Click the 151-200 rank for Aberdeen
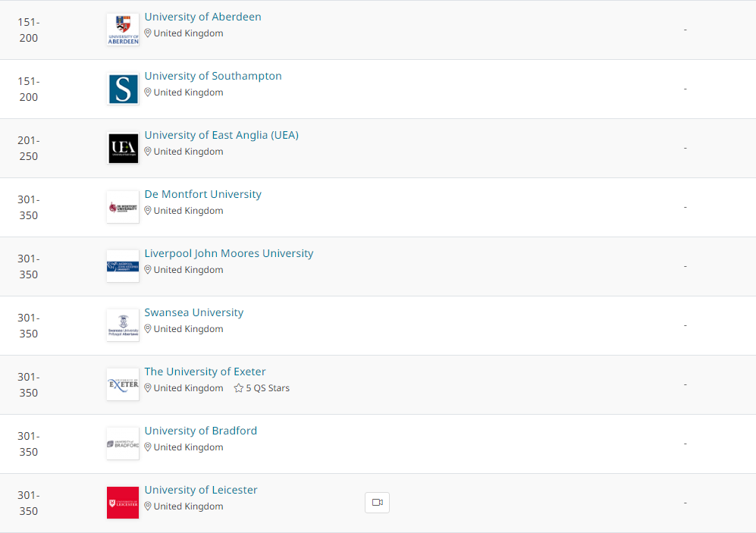 click(x=29, y=30)
